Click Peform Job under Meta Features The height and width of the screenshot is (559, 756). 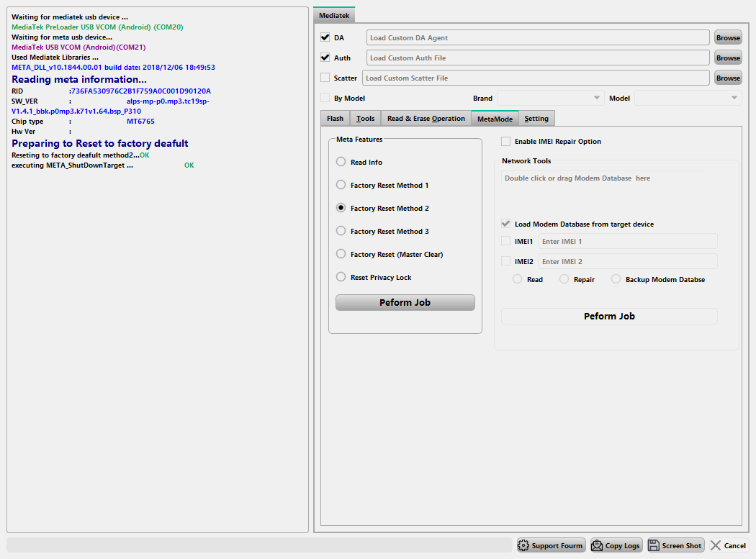(405, 303)
